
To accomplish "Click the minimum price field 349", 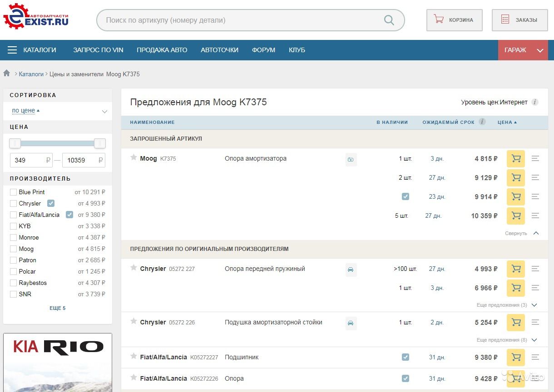I will pyautogui.click(x=31, y=160).
